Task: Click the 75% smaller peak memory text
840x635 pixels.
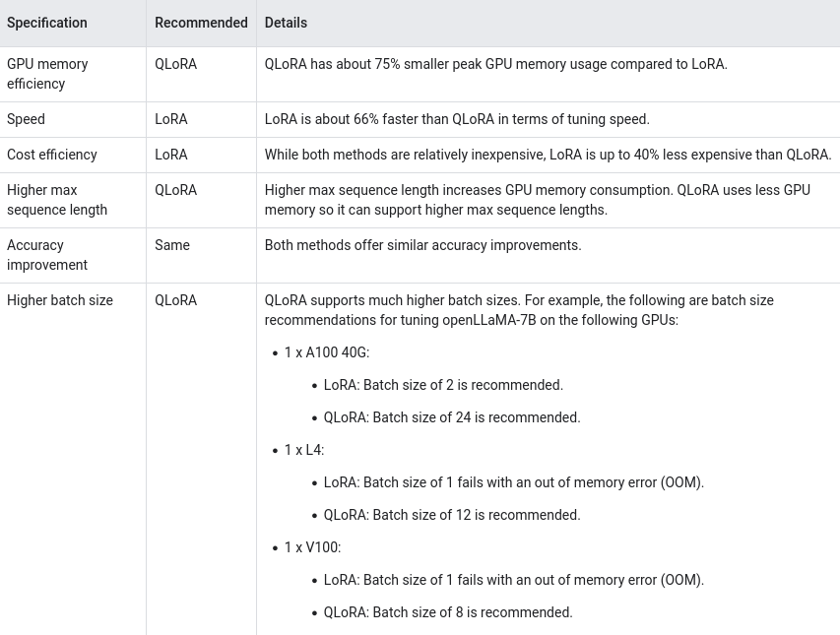Action: [x=495, y=64]
